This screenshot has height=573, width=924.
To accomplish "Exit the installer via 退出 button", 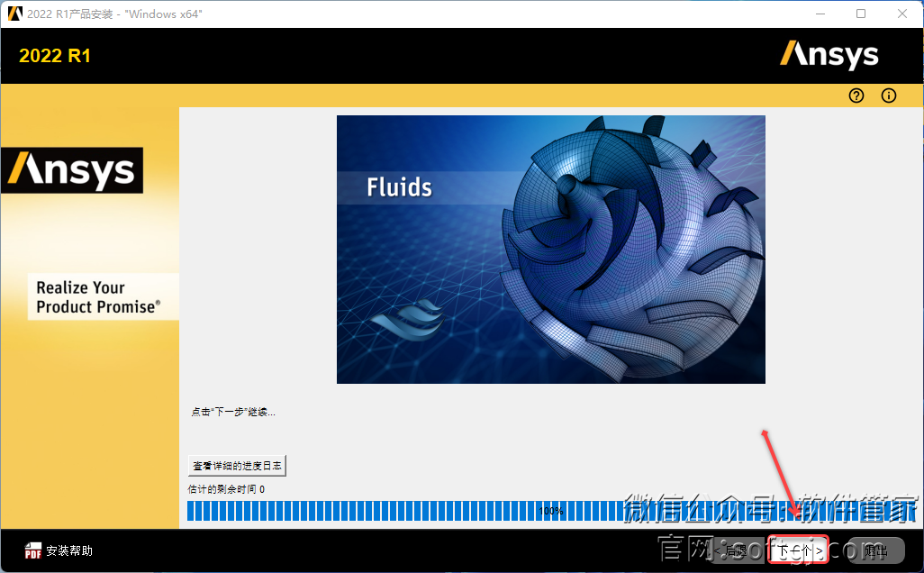I will click(875, 550).
